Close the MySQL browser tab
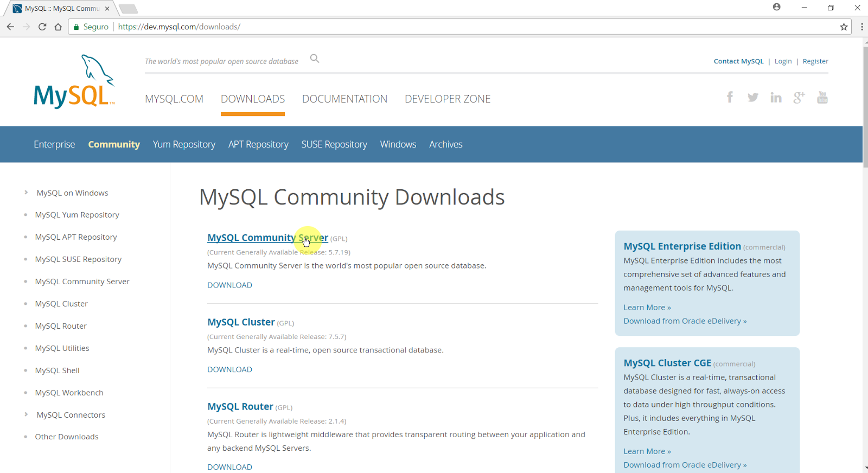 (x=107, y=8)
